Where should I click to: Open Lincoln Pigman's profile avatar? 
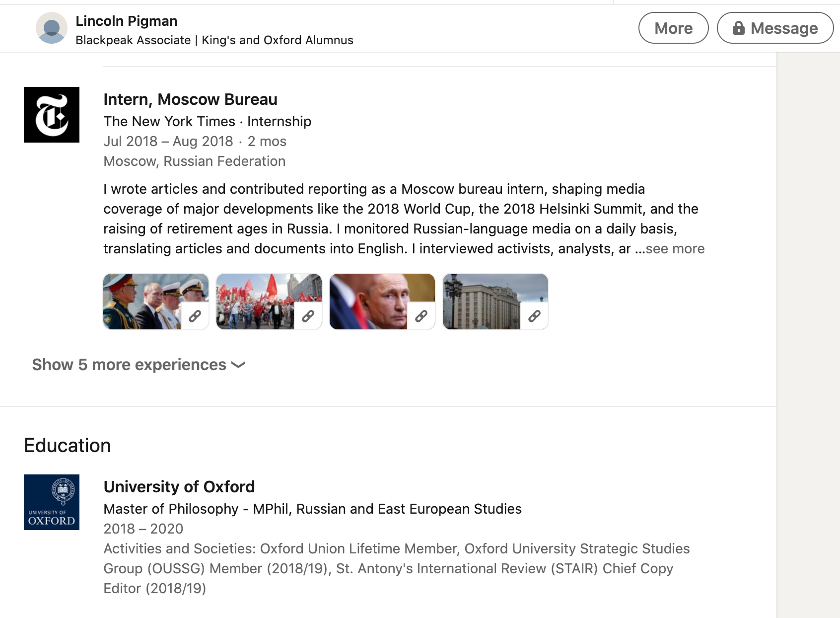pyautogui.click(x=52, y=28)
